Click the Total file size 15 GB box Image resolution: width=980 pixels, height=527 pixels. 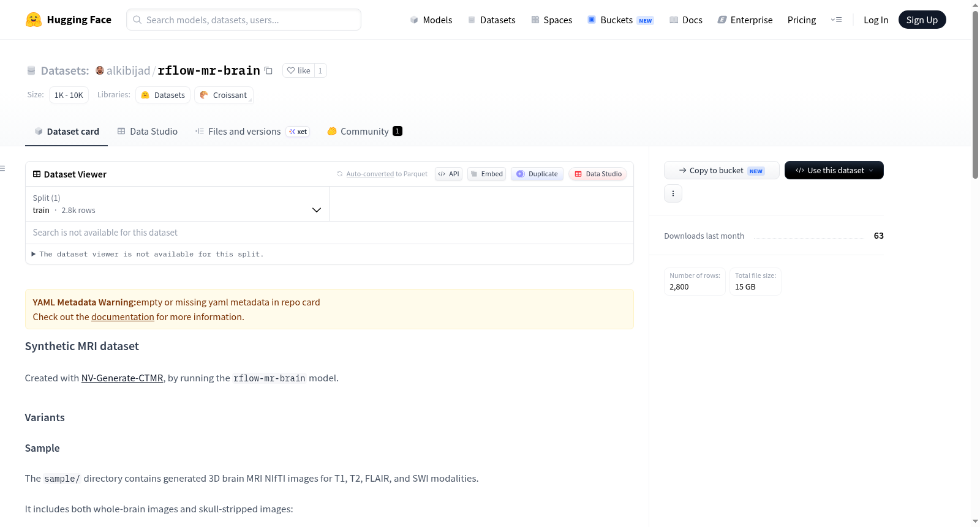[755, 282]
